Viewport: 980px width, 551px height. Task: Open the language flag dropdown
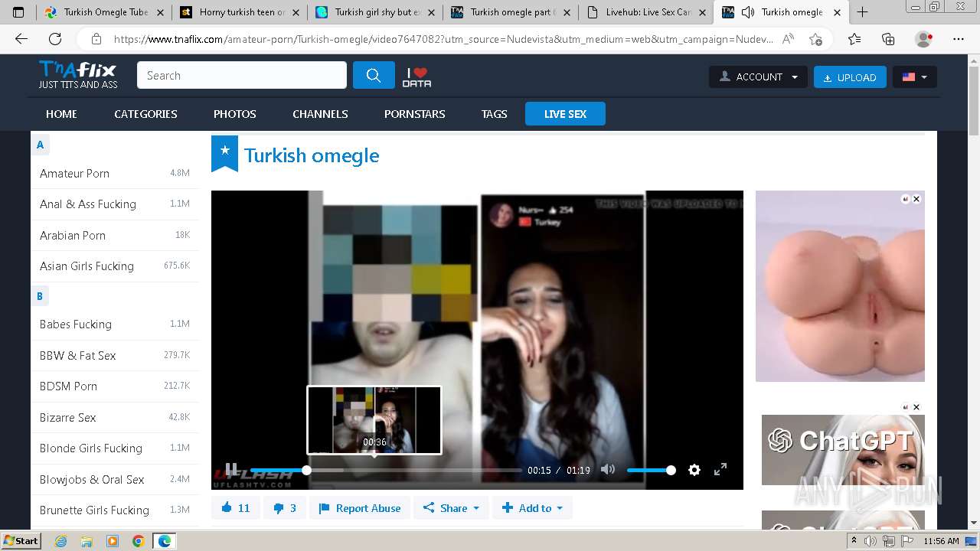914,77
